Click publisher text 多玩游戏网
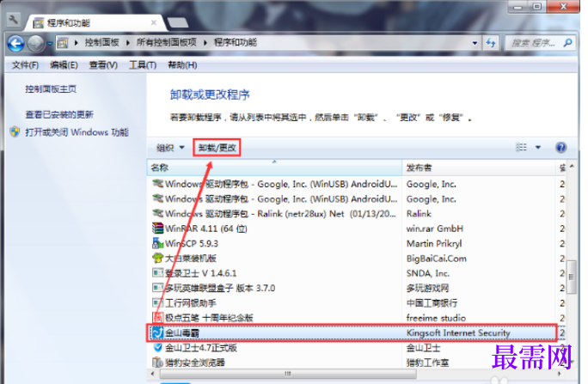The height and width of the screenshot is (384, 588). 427,288
